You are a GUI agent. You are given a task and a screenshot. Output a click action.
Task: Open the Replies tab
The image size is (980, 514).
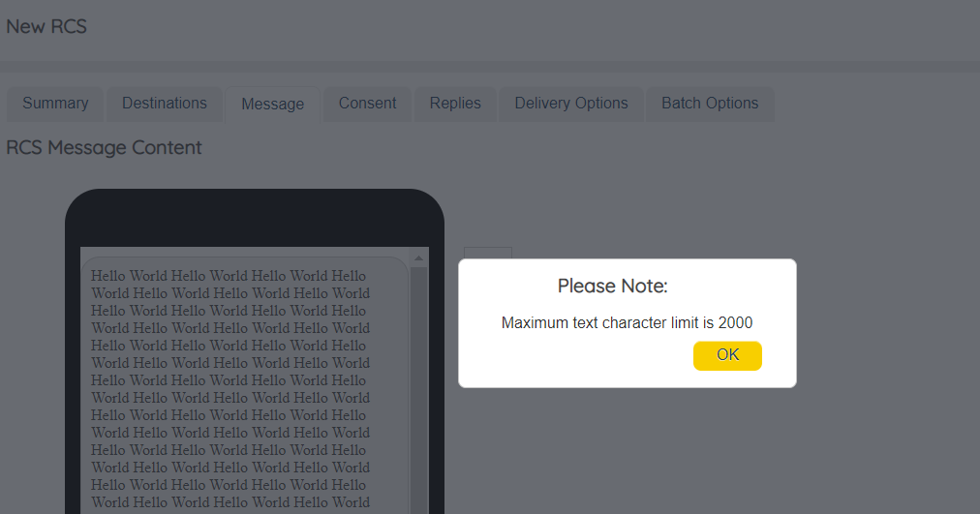click(455, 104)
